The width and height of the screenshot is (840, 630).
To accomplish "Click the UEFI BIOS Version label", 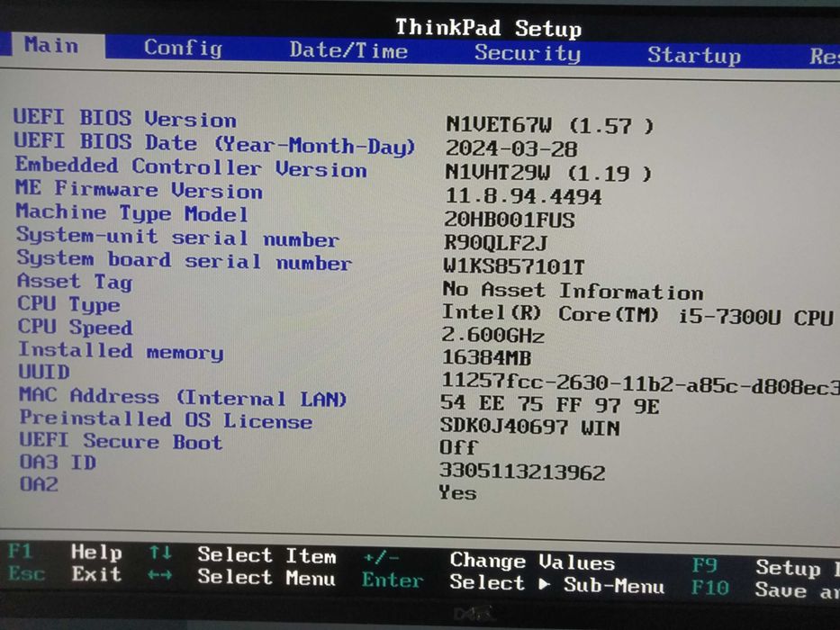I will [x=125, y=119].
